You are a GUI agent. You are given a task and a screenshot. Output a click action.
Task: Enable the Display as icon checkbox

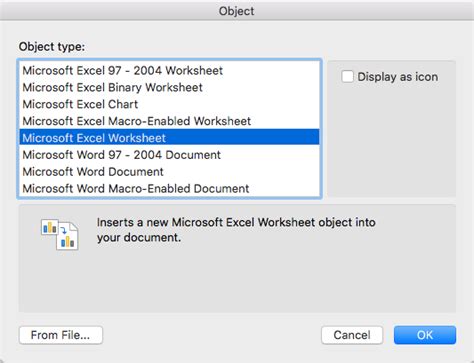pyautogui.click(x=347, y=77)
